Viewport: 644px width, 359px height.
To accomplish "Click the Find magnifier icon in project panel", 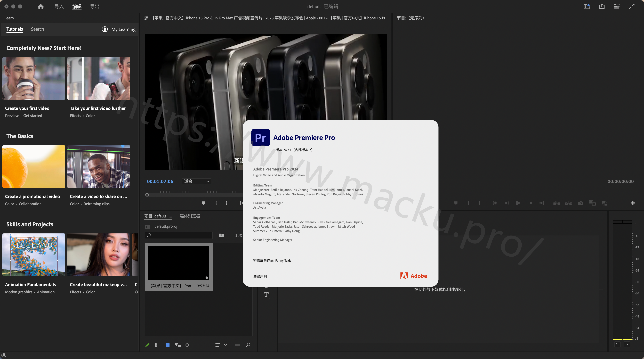I will (248, 345).
